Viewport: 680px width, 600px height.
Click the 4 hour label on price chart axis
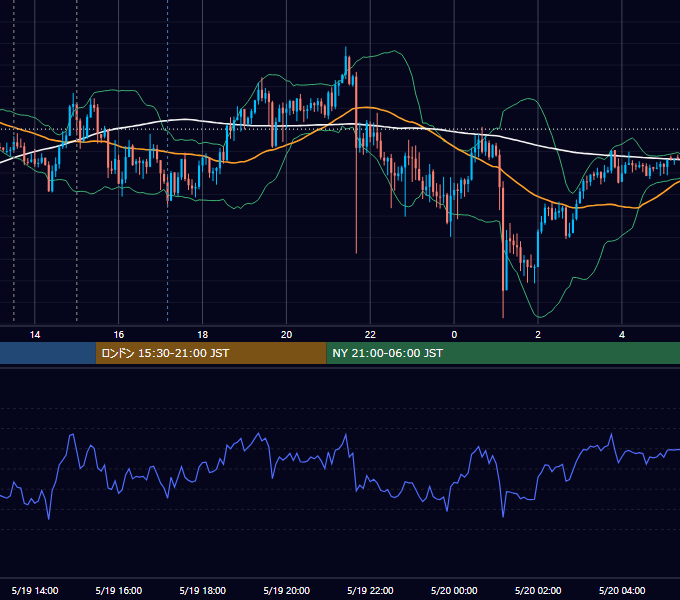622,335
